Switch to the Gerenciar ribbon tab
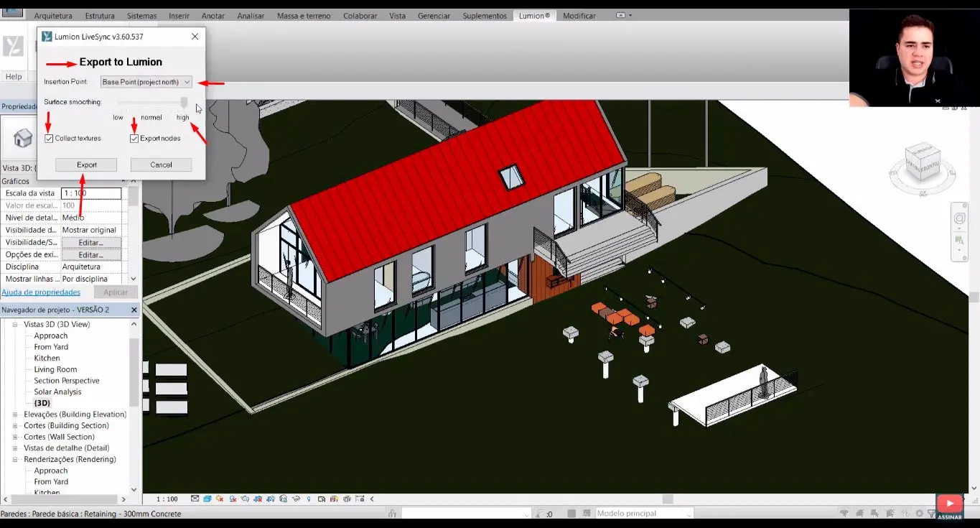The image size is (980, 528). [x=434, y=16]
